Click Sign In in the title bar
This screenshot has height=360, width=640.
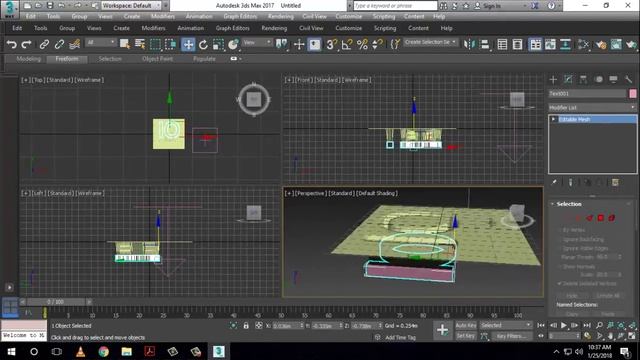tap(492, 6)
